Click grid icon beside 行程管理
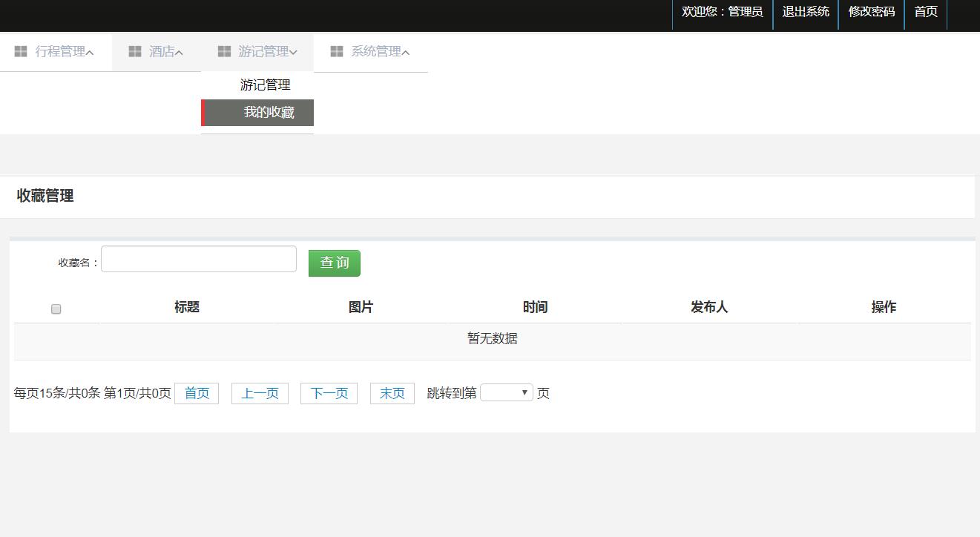Image resolution: width=980 pixels, height=537 pixels. [21, 51]
